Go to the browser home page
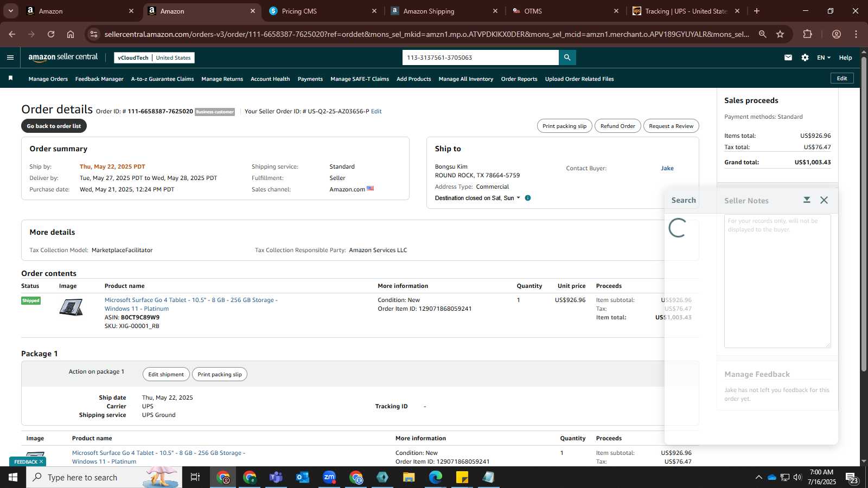 point(71,34)
